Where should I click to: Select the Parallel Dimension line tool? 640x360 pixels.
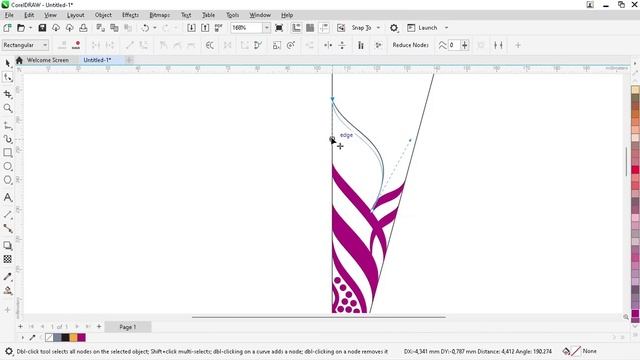(x=8, y=214)
